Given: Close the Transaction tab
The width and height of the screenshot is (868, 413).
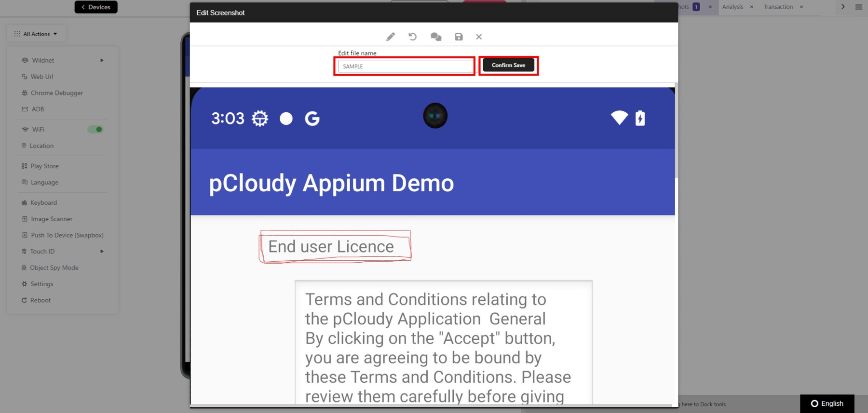Looking at the screenshot, I should coord(801,7).
